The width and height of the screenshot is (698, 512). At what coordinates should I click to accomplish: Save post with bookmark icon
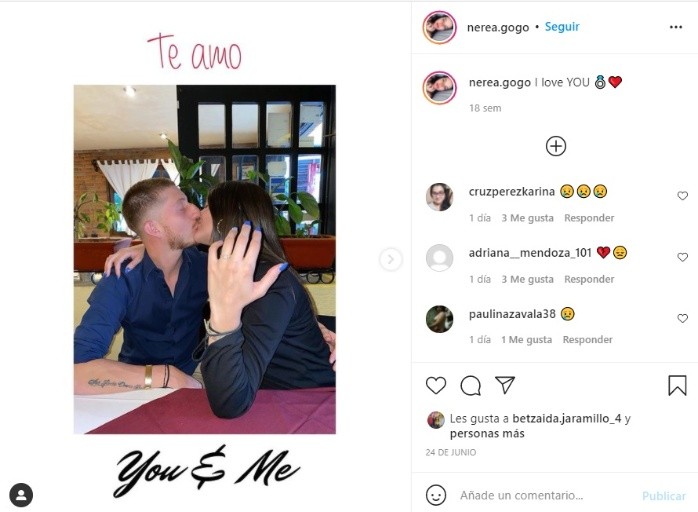(677, 386)
